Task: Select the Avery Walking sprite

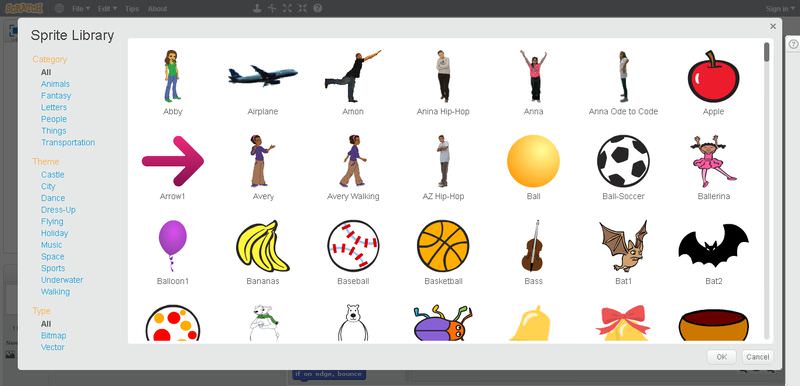Action: tap(353, 161)
